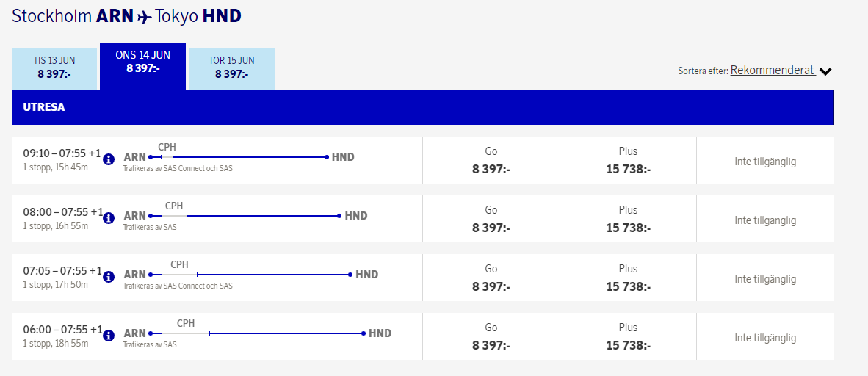Click info icon for the 09:10 flight
The height and width of the screenshot is (376, 868).
click(x=109, y=159)
